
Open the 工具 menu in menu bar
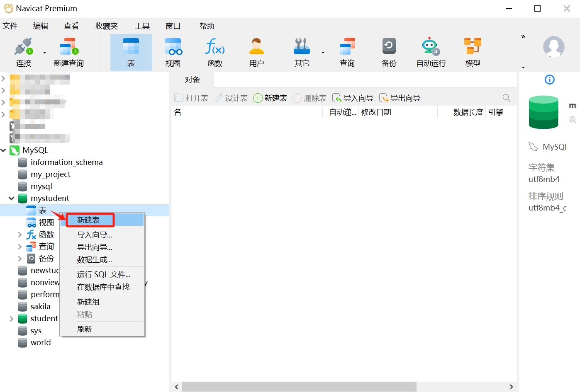[x=142, y=26]
